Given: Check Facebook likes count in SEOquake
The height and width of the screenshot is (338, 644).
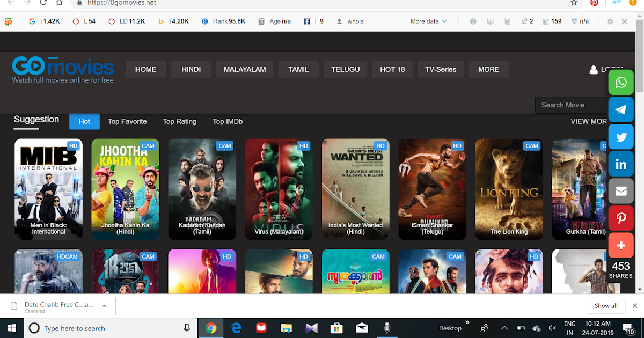Looking at the screenshot, I should tap(313, 21).
